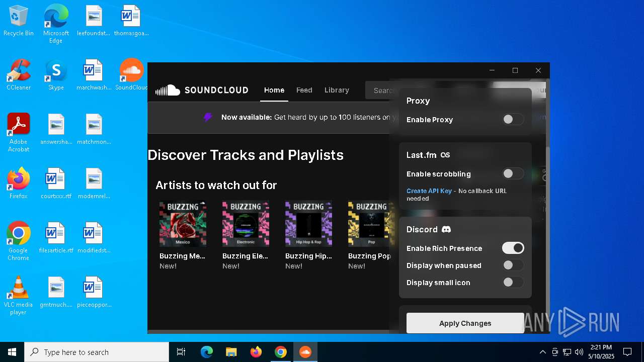The width and height of the screenshot is (644, 362).
Task: Open Firefox from the taskbar
Action: tap(256, 352)
